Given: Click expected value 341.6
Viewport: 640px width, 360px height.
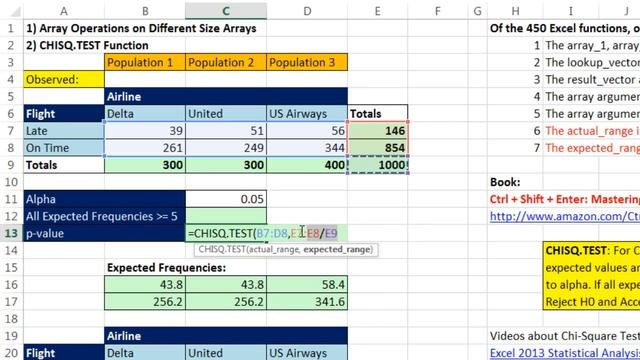Looking at the screenshot, I should click(x=307, y=302).
